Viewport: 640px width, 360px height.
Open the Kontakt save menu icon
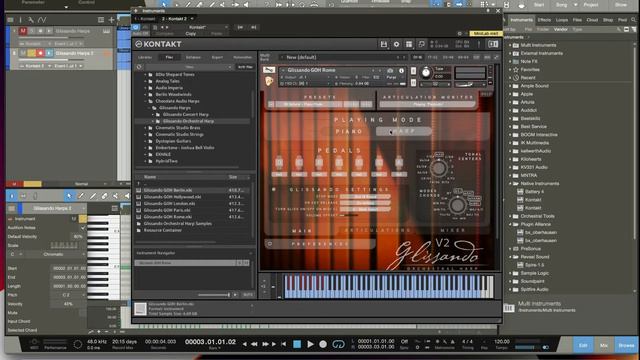383,44
